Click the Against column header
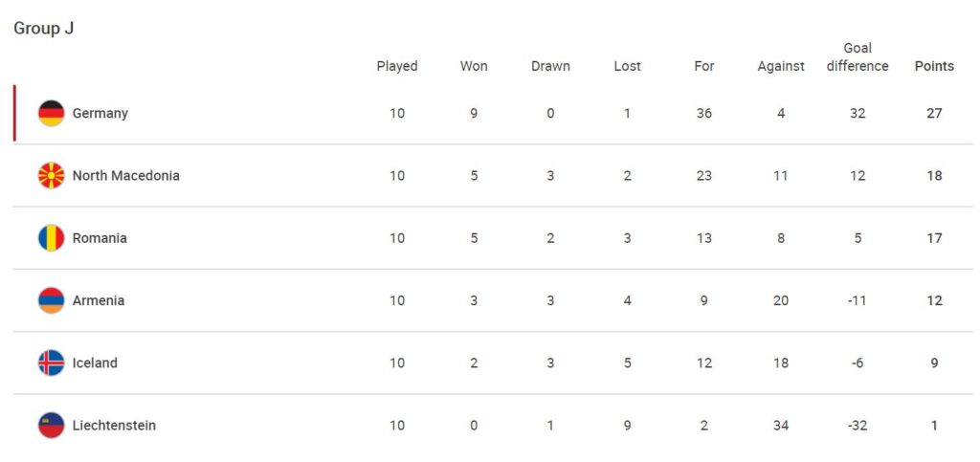This screenshot has width=980, height=462. pos(781,67)
